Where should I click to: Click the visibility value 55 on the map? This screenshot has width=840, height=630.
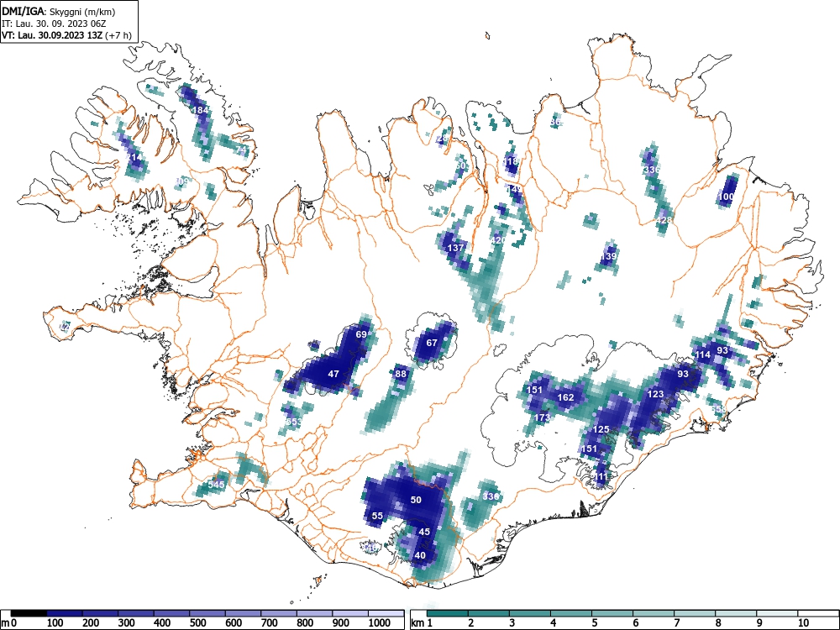click(377, 516)
